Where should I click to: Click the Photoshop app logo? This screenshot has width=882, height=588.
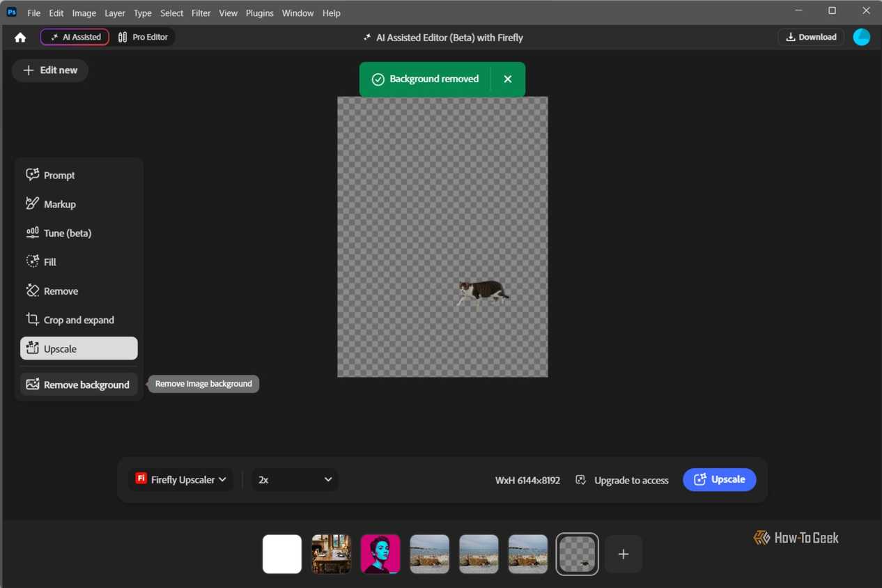12,12
